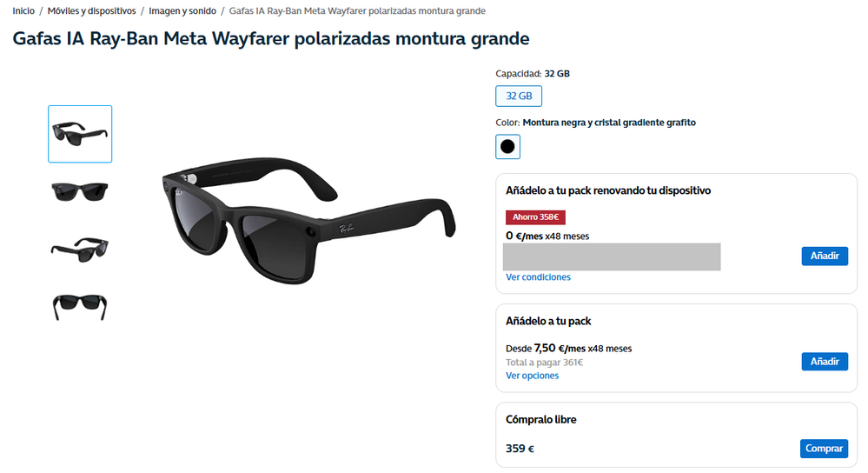Click the current product breadcrumb text
The image size is (868, 473).
(357, 11)
